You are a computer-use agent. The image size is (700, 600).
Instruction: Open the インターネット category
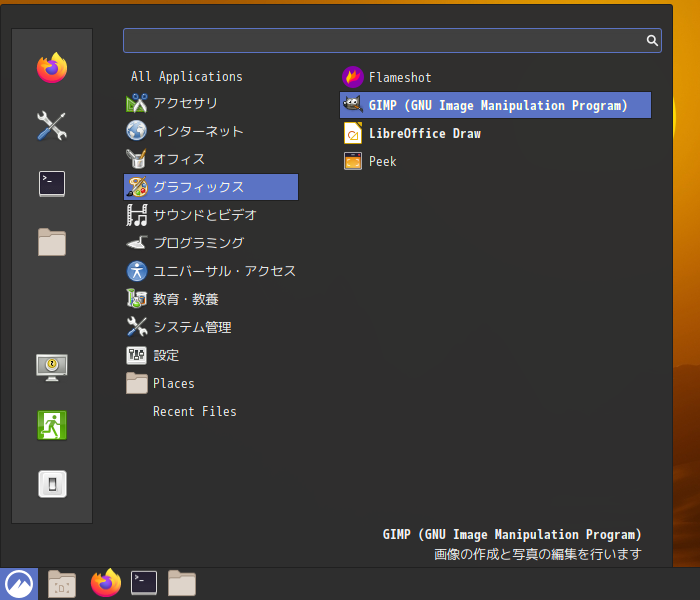tap(211, 131)
